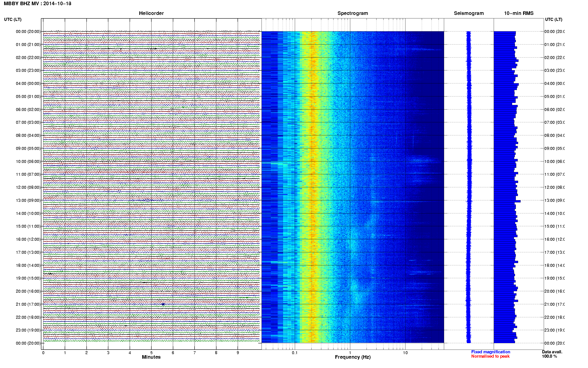Screen dimensions: 588x368
Task: Click the '0.1' frequency tick label
Action: [295, 353]
